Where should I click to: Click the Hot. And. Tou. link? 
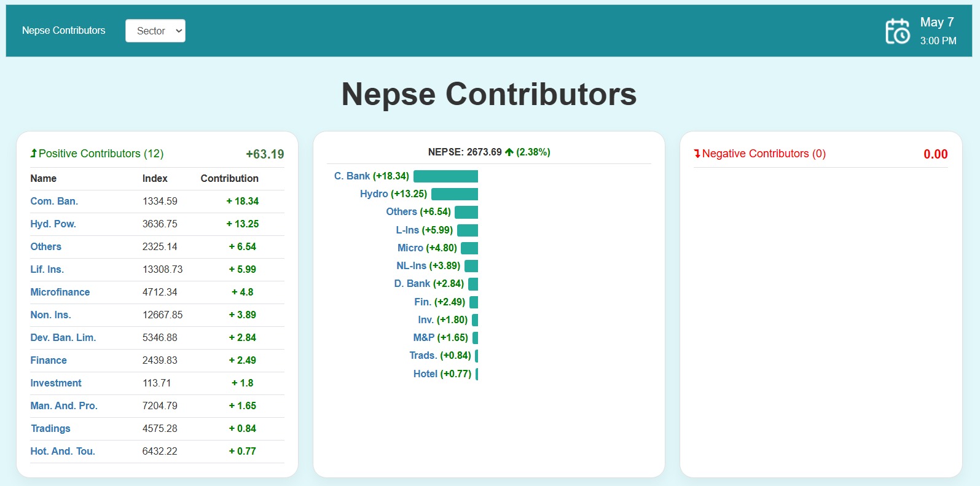point(63,451)
